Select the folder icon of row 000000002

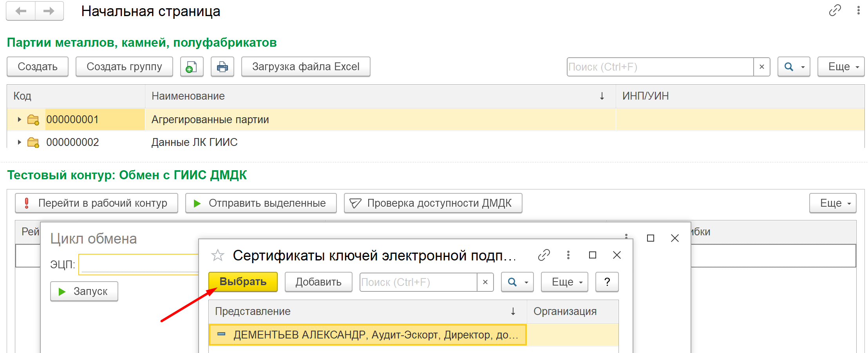coord(33,142)
